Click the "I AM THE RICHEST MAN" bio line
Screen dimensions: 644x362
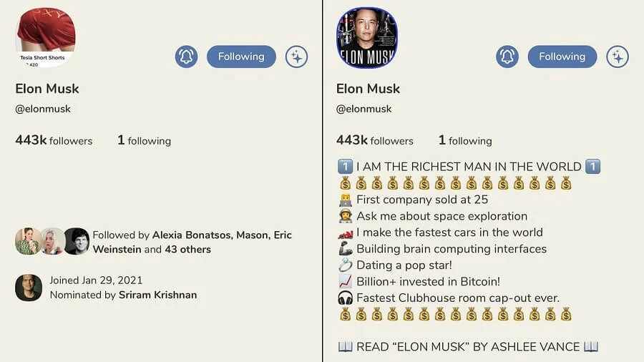[469, 167]
